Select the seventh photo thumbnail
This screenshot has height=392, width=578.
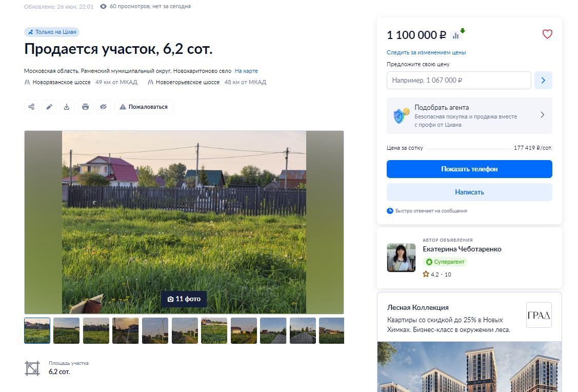(x=214, y=331)
